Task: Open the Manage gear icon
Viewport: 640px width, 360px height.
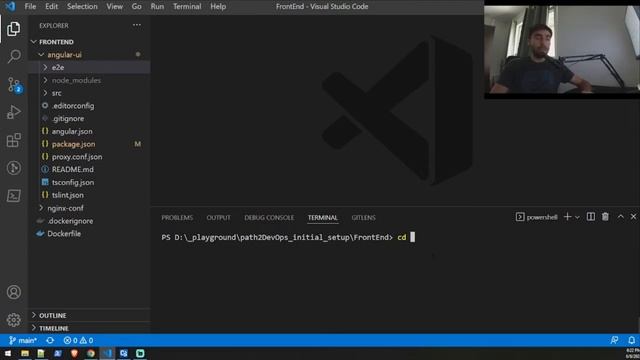Action: [x=13, y=320]
